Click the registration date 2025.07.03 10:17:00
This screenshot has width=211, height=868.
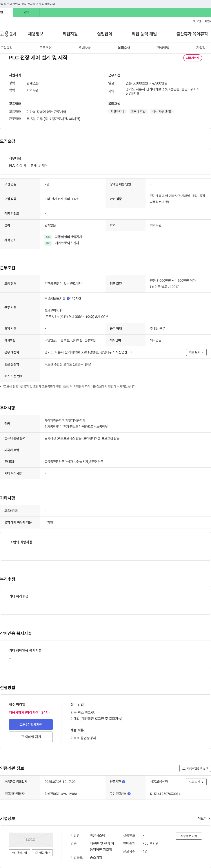pyautogui.click(x=60, y=782)
